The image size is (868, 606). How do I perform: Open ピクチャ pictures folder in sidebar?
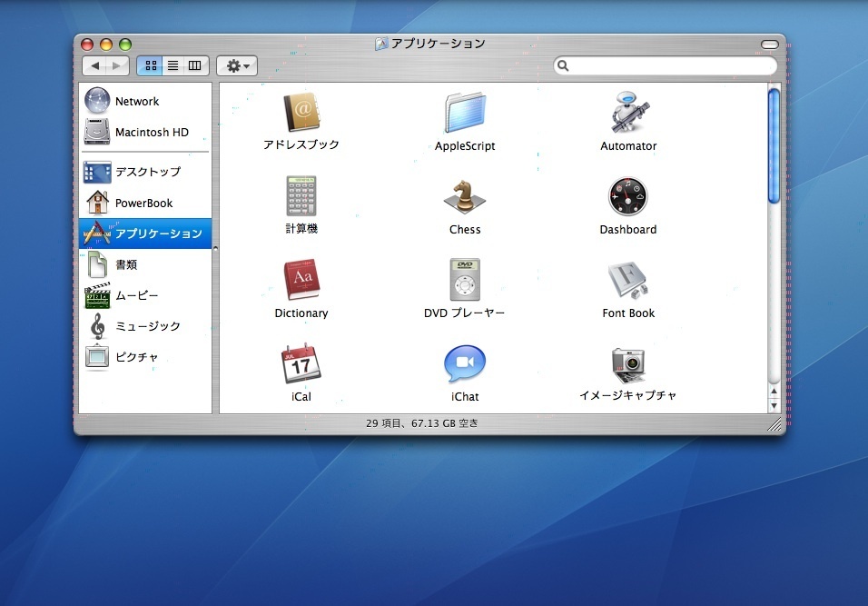(x=145, y=357)
